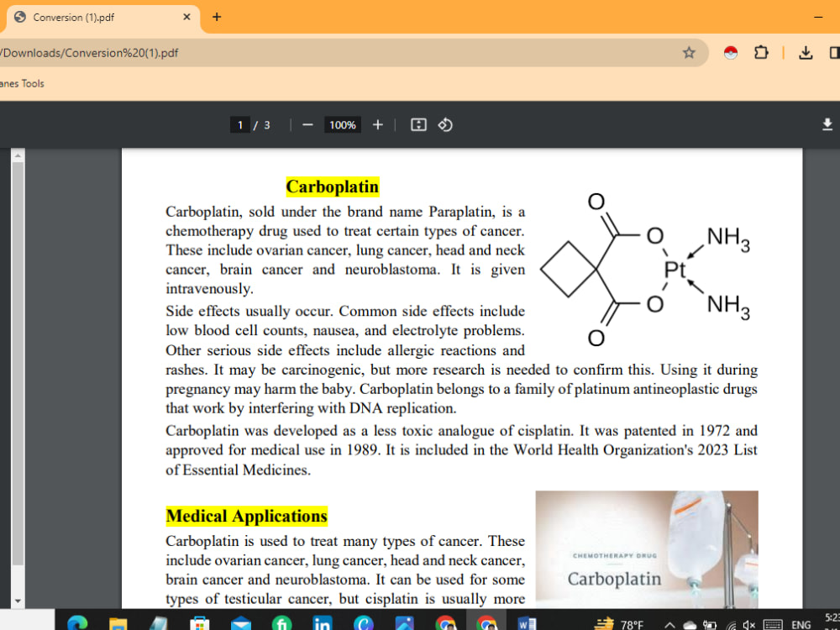Open the side panel icon
This screenshot has height=630, width=840.
[834, 52]
